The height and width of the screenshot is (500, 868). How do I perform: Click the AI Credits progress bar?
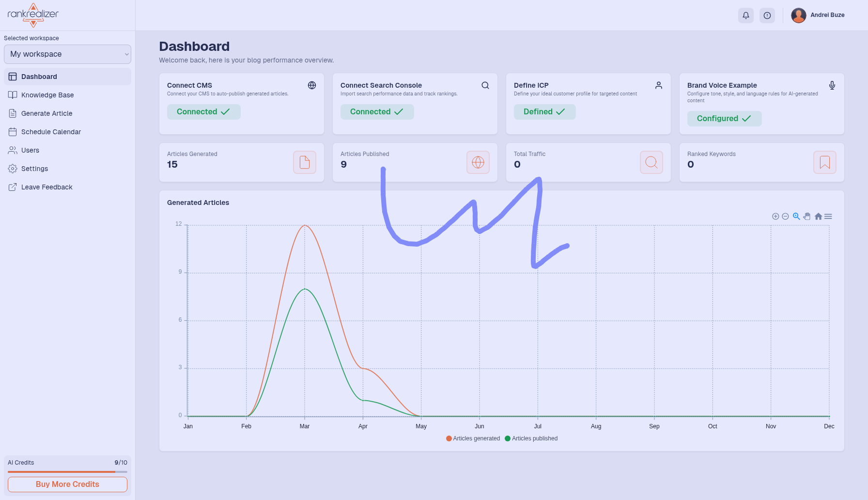[x=67, y=472]
